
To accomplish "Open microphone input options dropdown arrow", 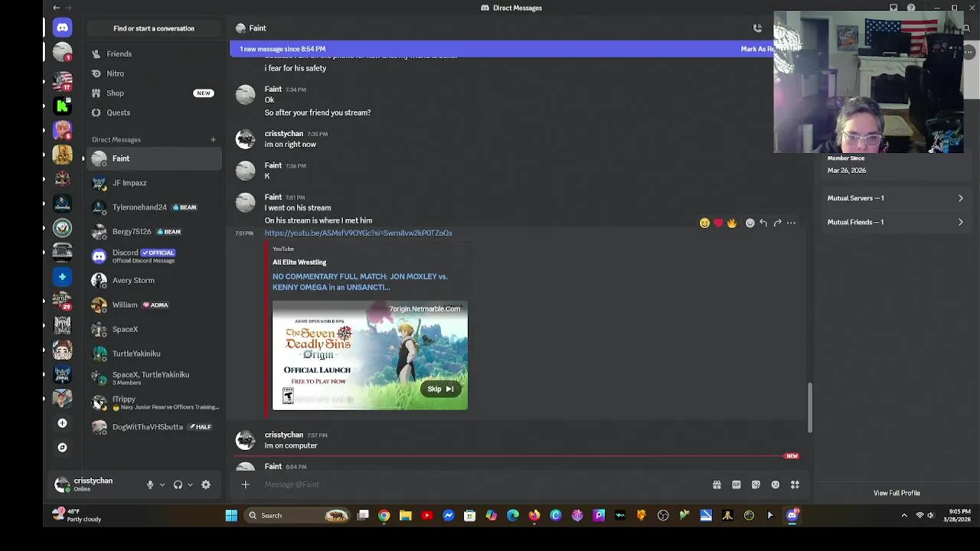I will [x=162, y=484].
